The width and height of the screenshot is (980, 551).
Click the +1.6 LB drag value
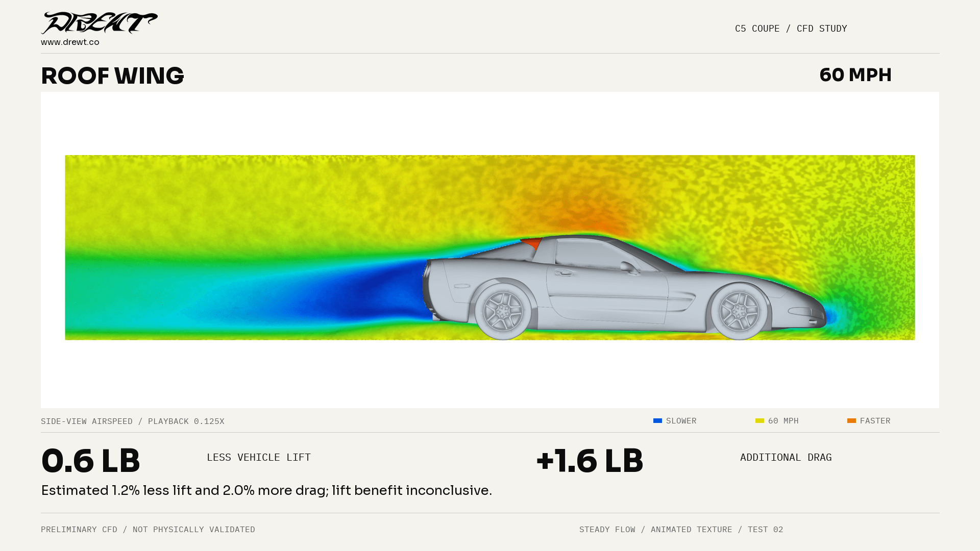(x=590, y=461)
